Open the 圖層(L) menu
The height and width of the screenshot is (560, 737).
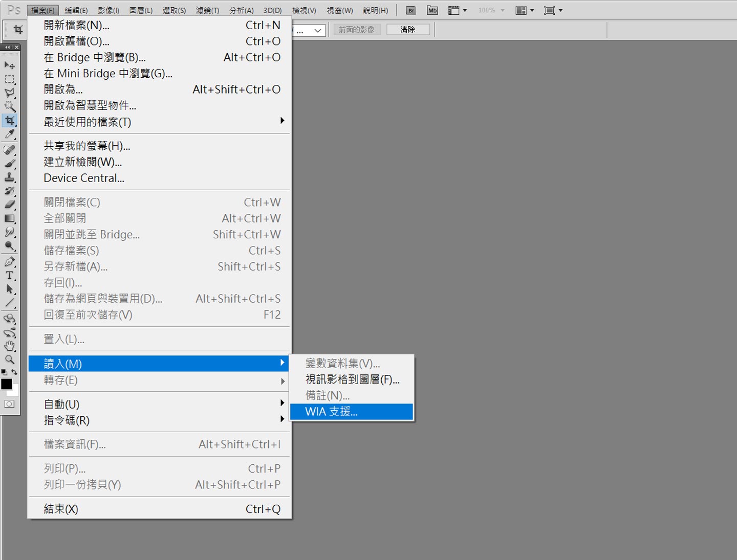coord(141,10)
